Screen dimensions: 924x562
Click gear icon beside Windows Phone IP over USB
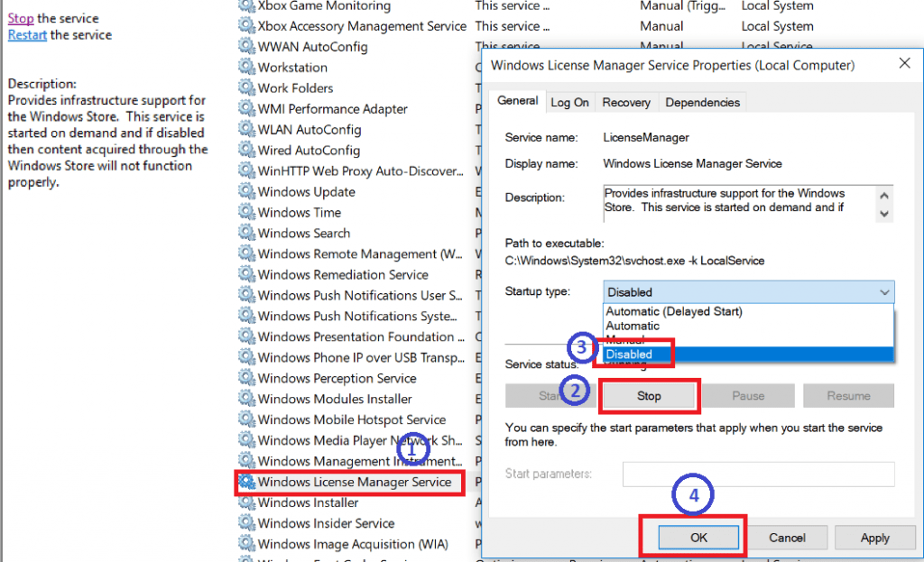click(246, 357)
